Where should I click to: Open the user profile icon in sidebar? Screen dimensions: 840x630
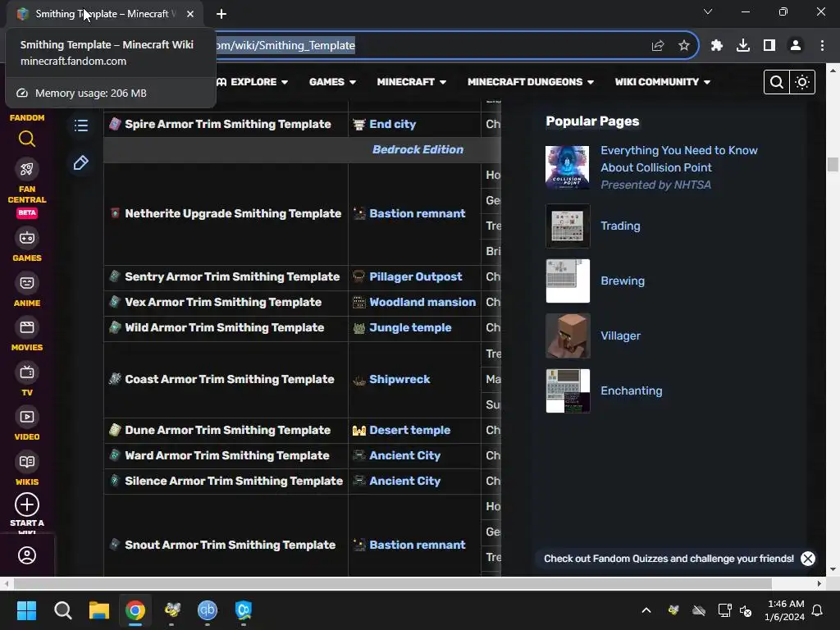[x=27, y=555]
